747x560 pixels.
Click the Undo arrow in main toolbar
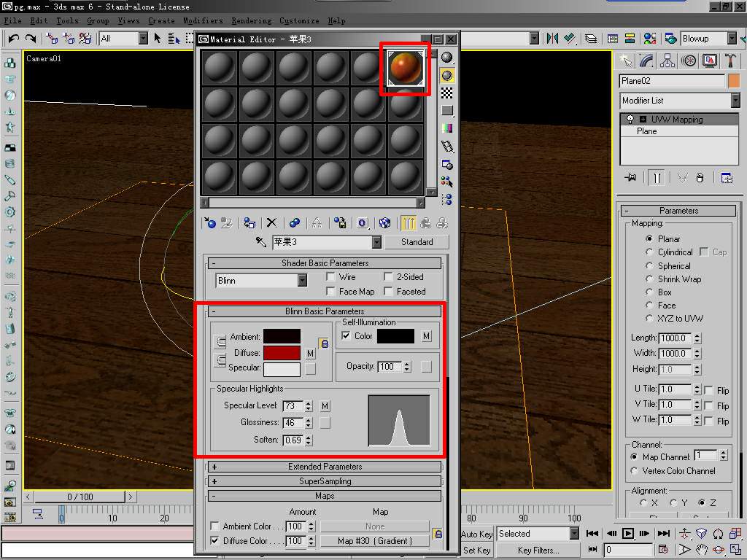tap(13, 38)
